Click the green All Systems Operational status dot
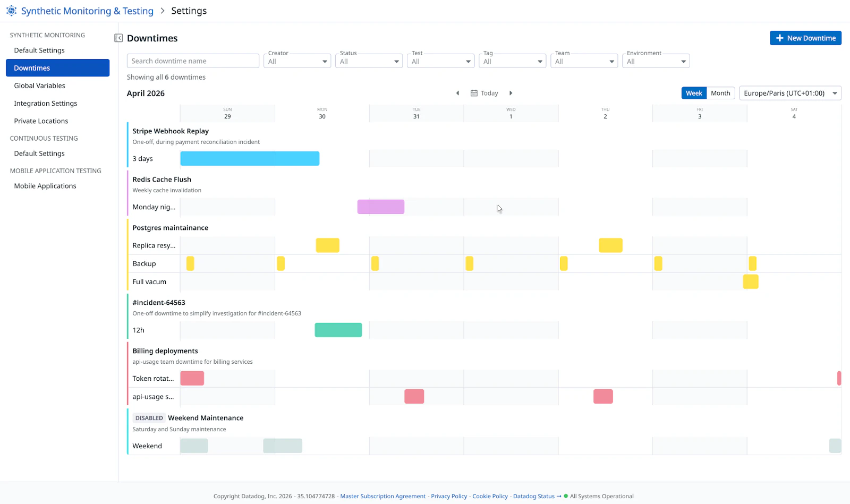 [x=566, y=496]
